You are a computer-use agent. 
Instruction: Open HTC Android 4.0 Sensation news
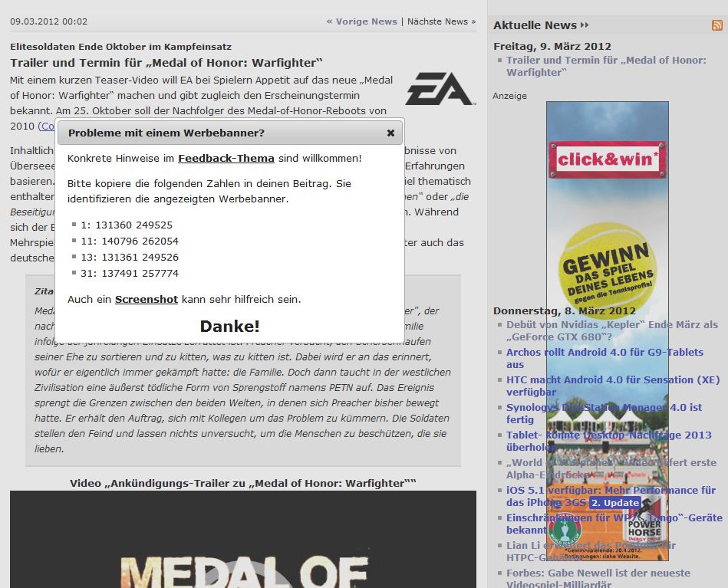(613, 386)
